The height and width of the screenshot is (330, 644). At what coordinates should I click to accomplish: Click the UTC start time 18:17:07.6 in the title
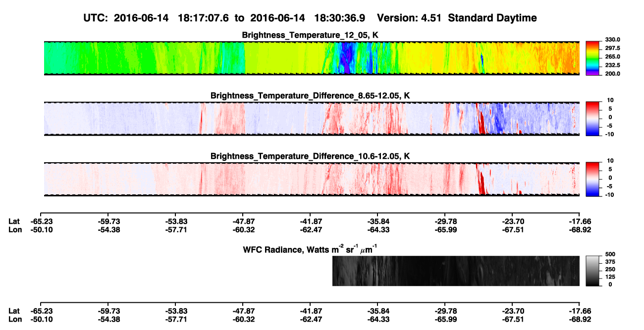203,18
